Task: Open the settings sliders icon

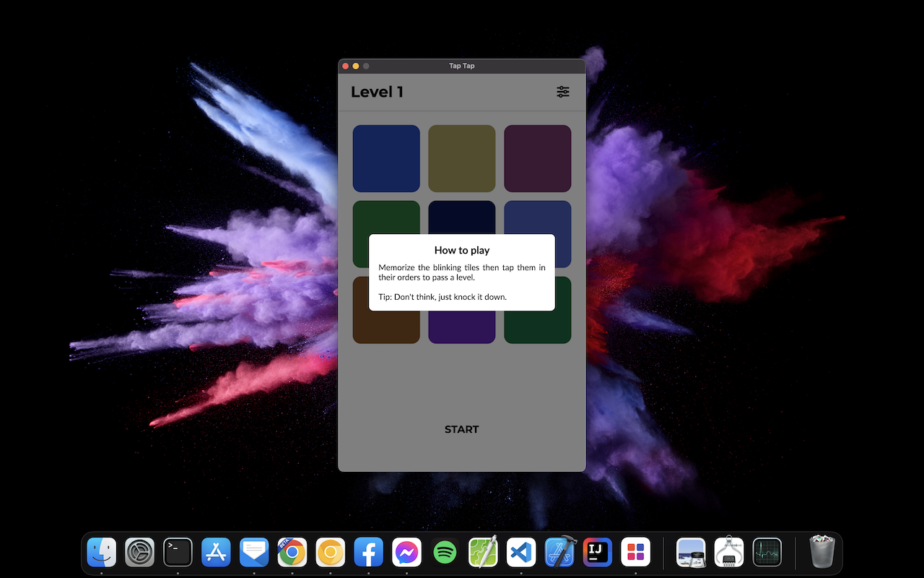Action: [x=562, y=92]
